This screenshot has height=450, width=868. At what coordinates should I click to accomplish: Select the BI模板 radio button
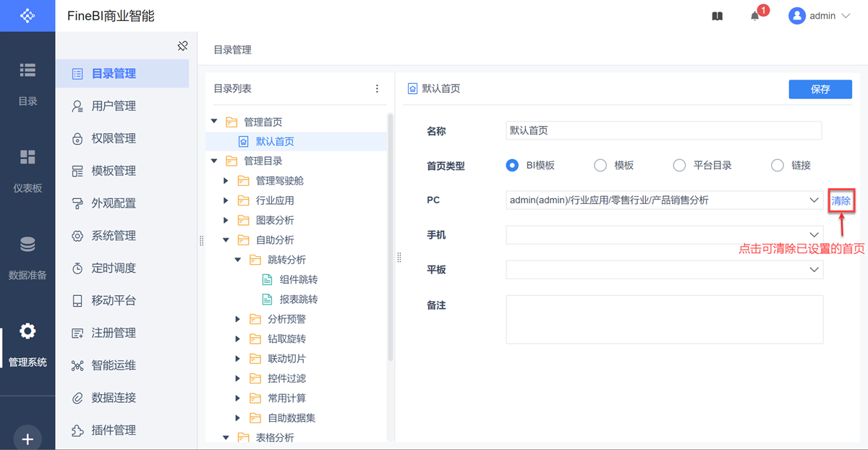point(512,165)
